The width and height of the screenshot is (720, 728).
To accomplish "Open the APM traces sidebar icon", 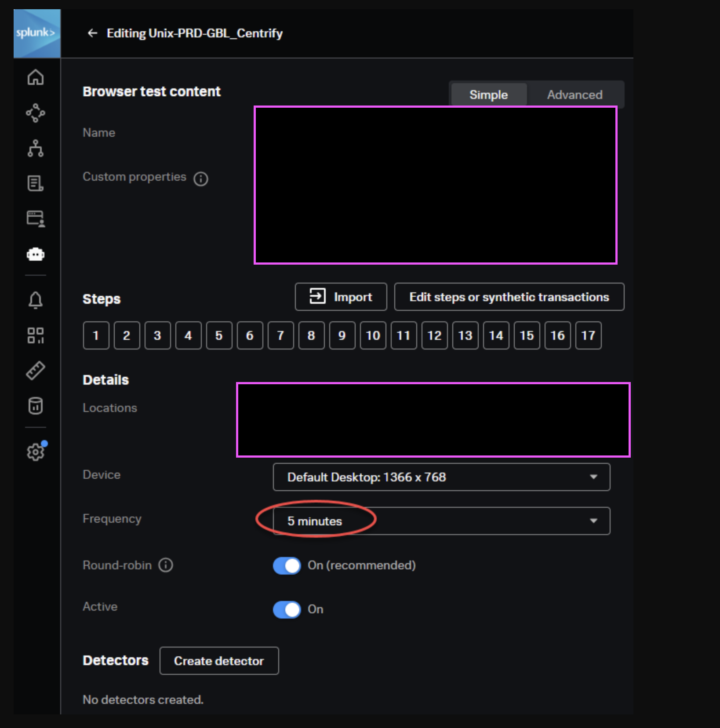I will pyautogui.click(x=36, y=114).
